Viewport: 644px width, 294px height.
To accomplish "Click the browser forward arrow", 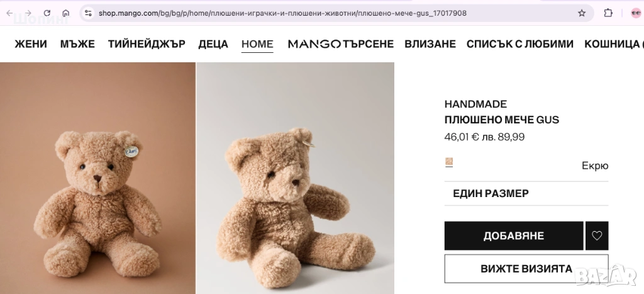I will [x=28, y=13].
